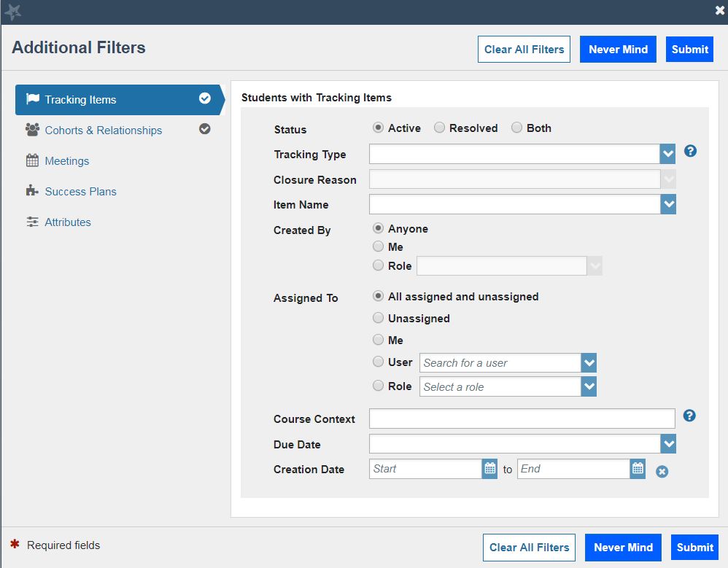Select Assigned To Me
728x568 pixels.
pyautogui.click(x=378, y=340)
